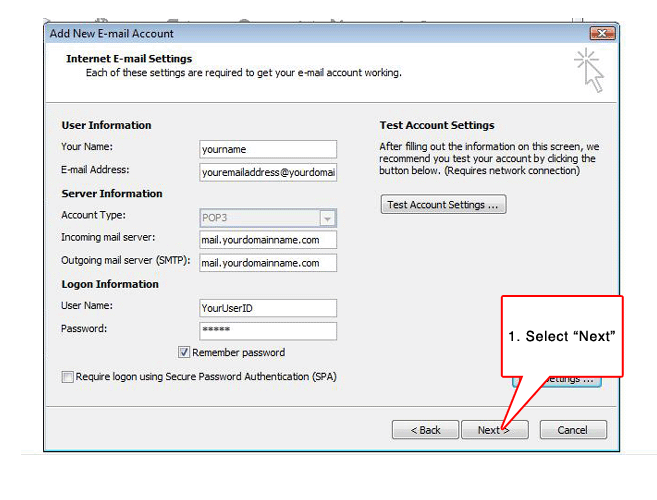
Task: Open the Account Type POP3 dropdown arrow
Action: pos(327,218)
